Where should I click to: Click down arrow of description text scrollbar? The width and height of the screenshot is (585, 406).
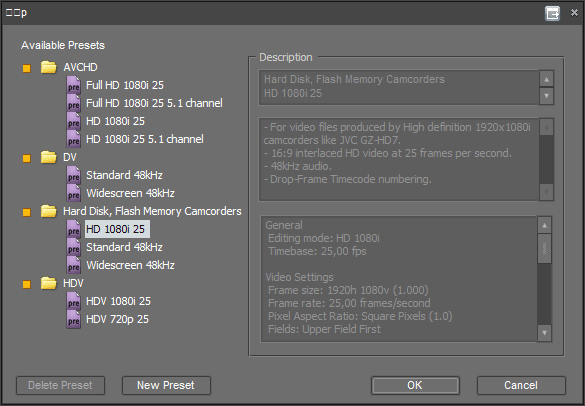(547, 192)
